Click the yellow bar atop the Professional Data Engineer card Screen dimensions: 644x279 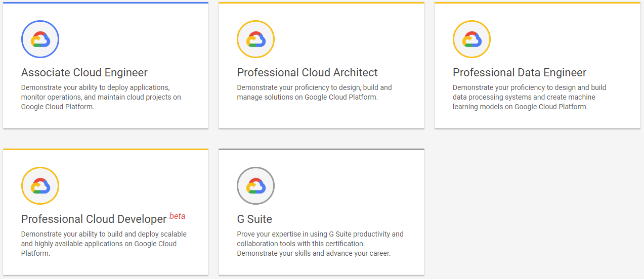tap(537, 3)
